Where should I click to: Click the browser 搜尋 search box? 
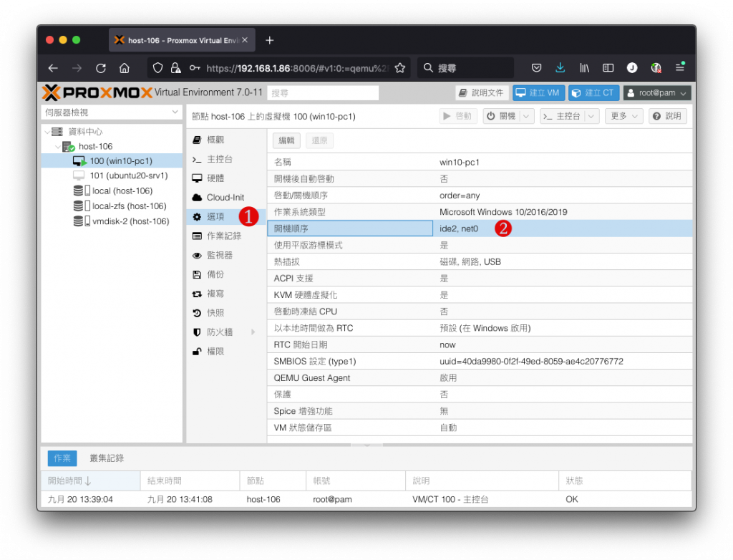point(465,68)
